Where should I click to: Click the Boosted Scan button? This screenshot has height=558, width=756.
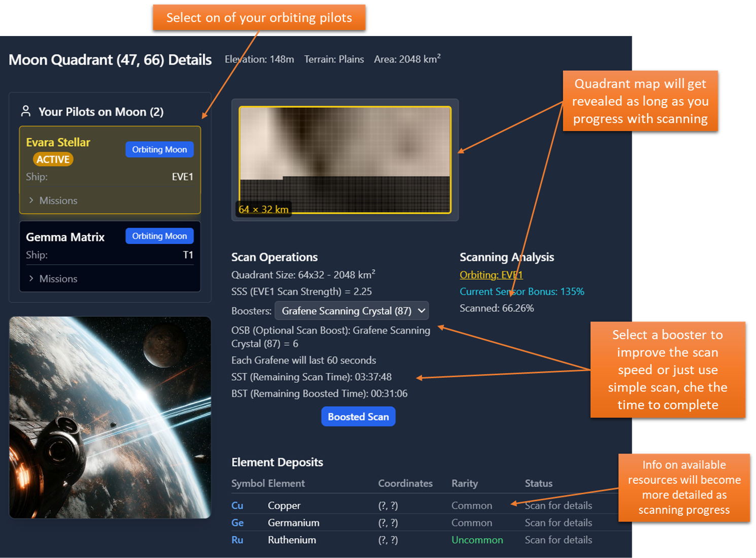point(358,417)
